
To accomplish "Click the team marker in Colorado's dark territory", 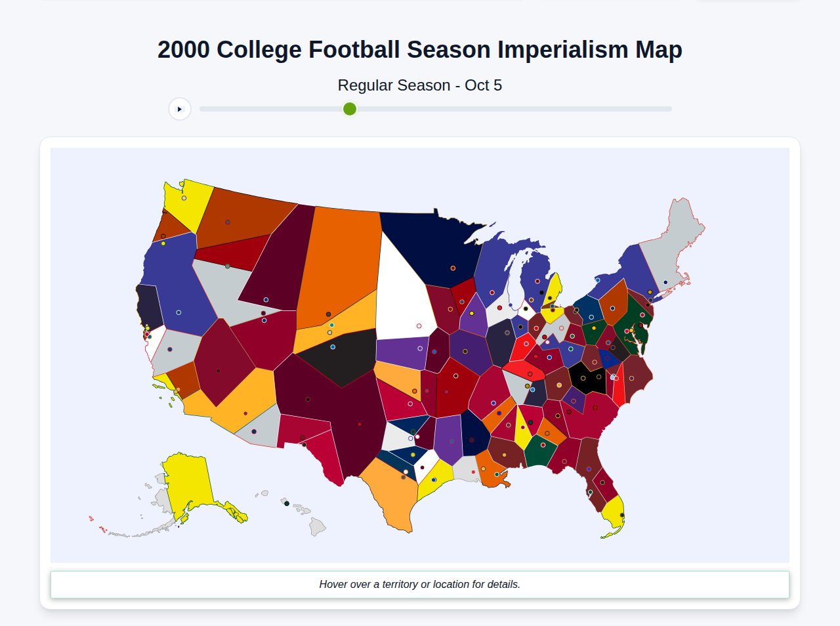I will pos(333,347).
